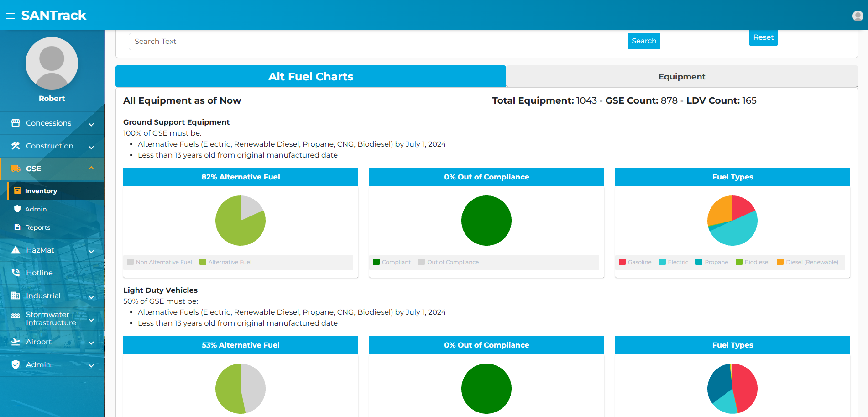Screen dimensions: 868x417
Task: Click the GSE compliance green pie chart
Action: pyautogui.click(x=486, y=221)
